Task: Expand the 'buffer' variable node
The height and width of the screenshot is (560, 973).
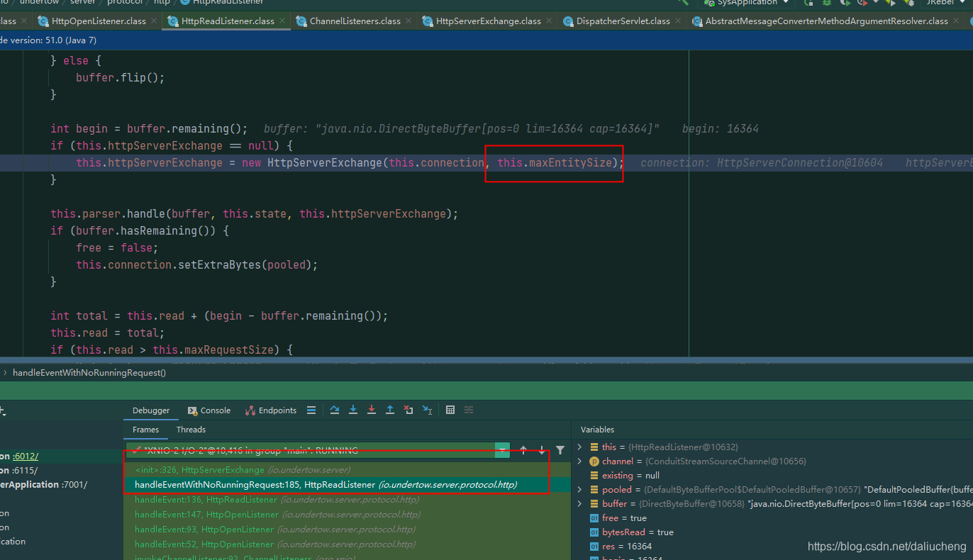Action: pos(579,503)
